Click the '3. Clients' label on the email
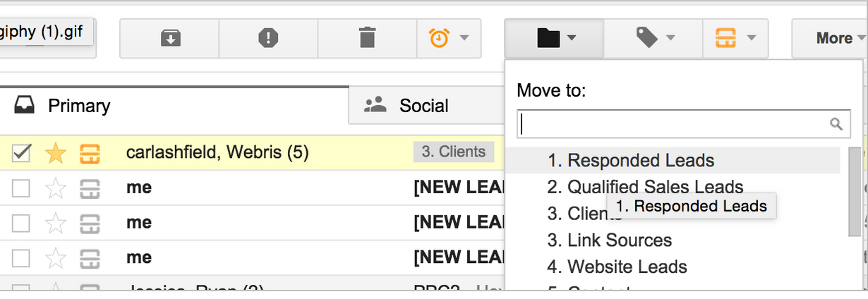The height and width of the screenshot is (299, 868). coord(453,152)
